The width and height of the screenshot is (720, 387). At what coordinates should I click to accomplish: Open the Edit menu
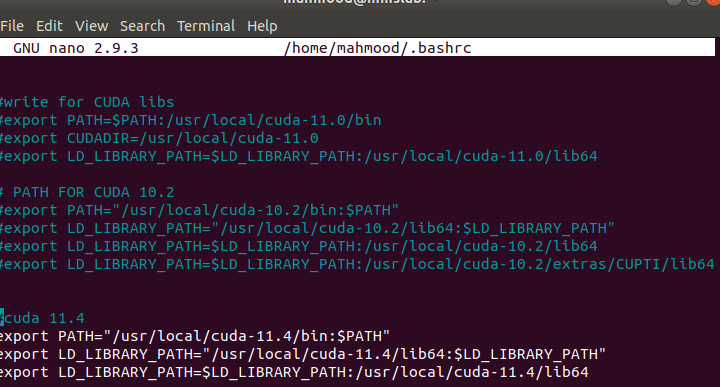[x=49, y=26]
